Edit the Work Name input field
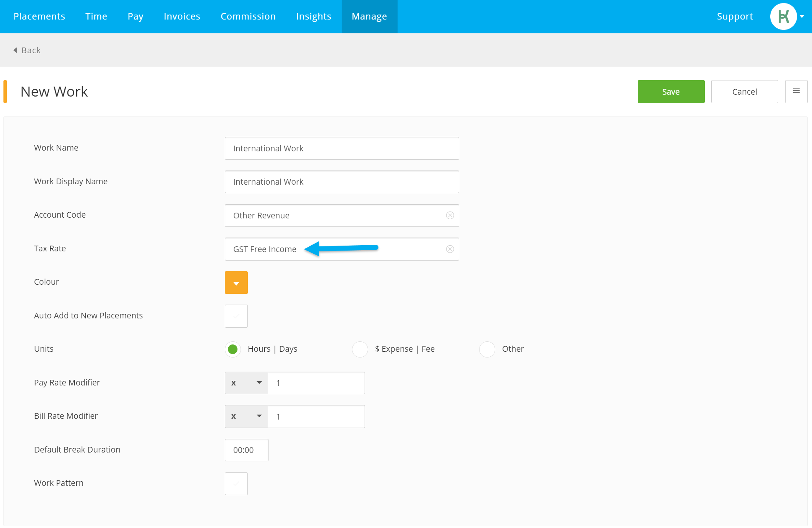This screenshot has height=528, width=812. (342, 148)
